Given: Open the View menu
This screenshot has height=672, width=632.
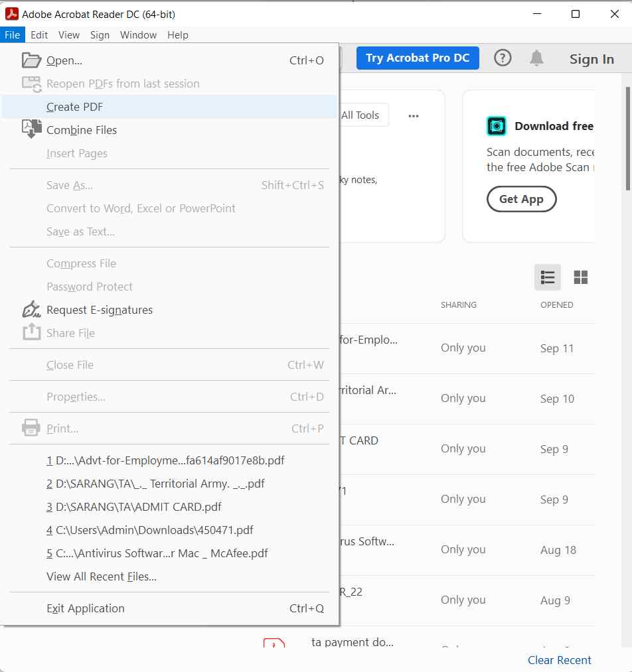Looking at the screenshot, I should click(x=68, y=34).
